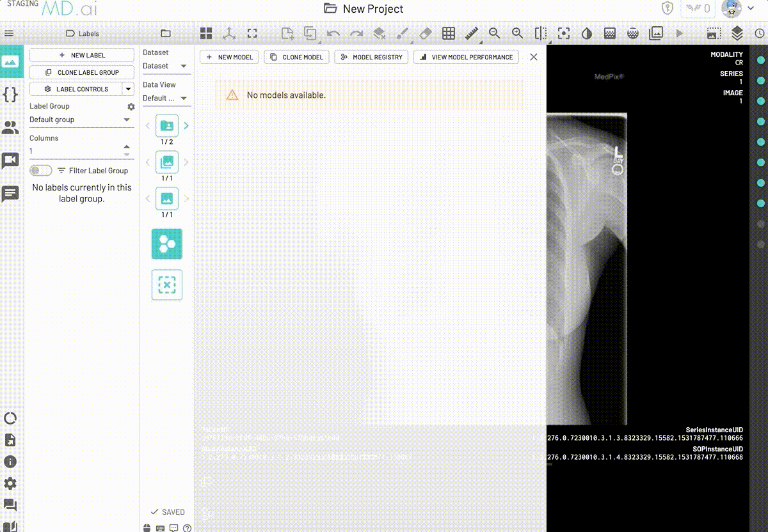Select the ruler measurement tool

point(472,33)
